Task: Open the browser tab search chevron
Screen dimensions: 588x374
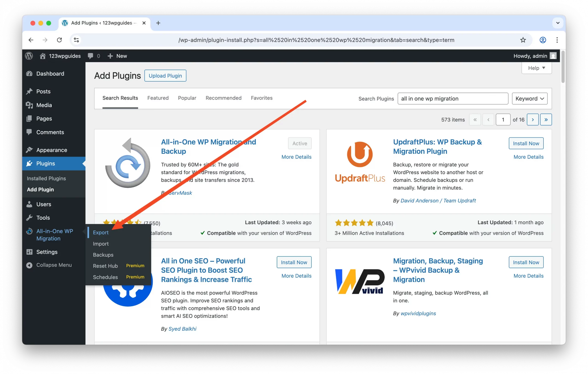Action: tap(558, 23)
